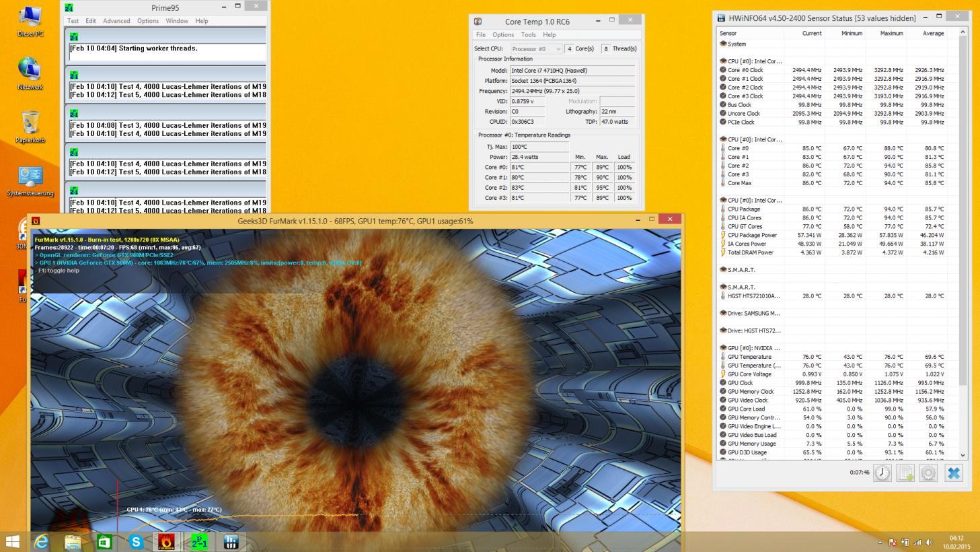980x552 pixels.
Task: Switch to Prime95 taskbar icon
Action: coord(199,541)
